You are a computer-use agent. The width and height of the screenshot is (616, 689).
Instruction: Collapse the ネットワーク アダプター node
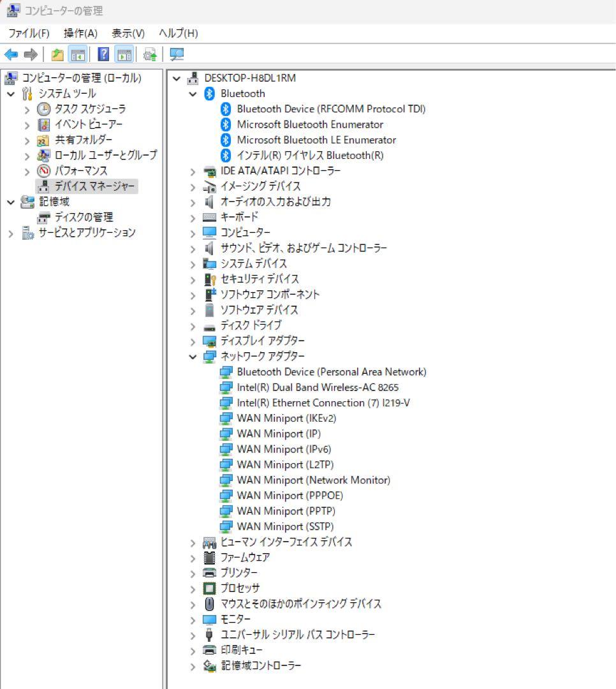click(x=193, y=356)
